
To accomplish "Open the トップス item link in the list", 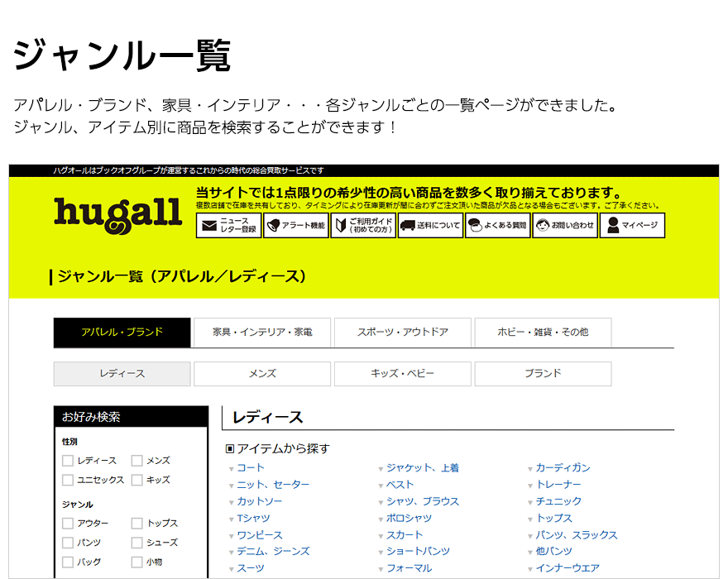I will [x=554, y=518].
